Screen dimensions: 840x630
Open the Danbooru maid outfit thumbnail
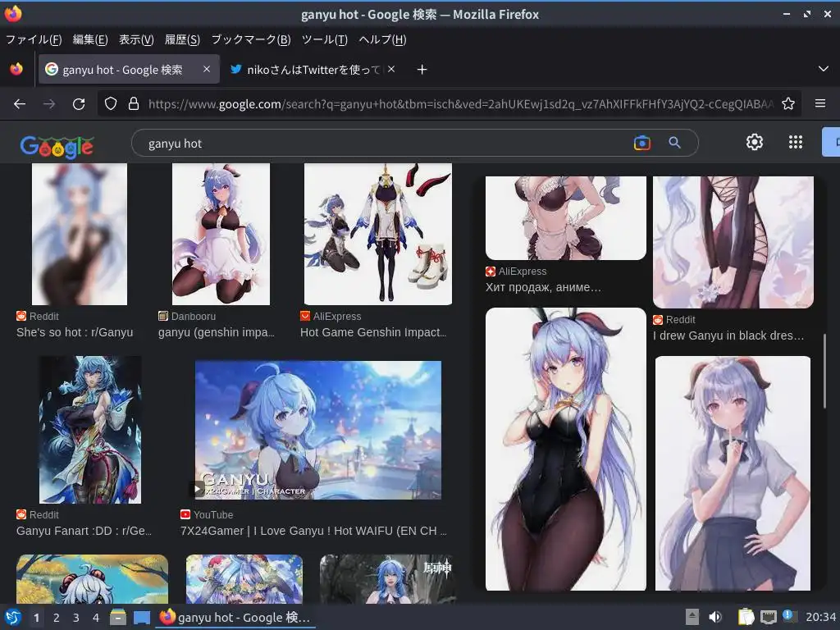221,234
